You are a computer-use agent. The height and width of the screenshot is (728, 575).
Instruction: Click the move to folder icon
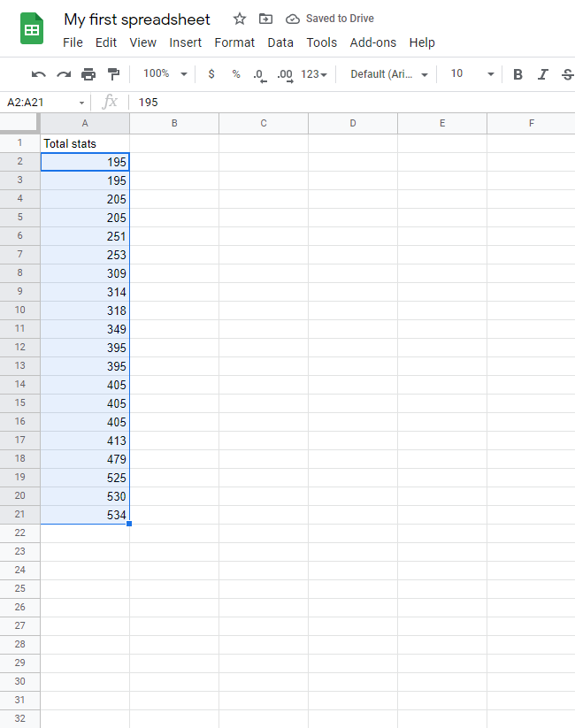tap(265, 19)
